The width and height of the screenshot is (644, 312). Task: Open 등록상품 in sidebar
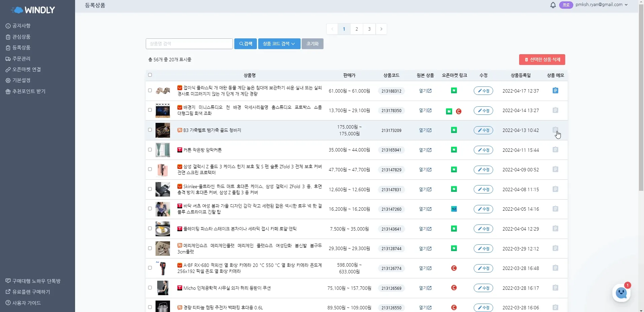tap(18, 48)
